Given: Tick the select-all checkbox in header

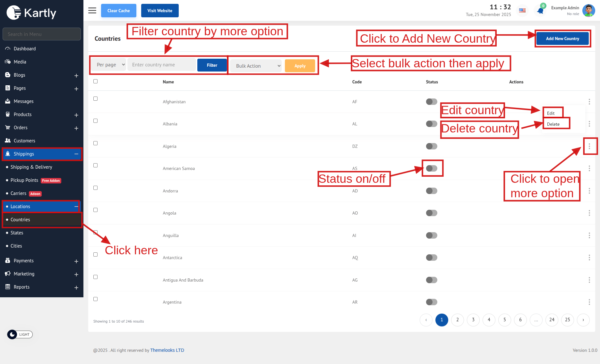Looking at the screenshot, I should [95, 81].
